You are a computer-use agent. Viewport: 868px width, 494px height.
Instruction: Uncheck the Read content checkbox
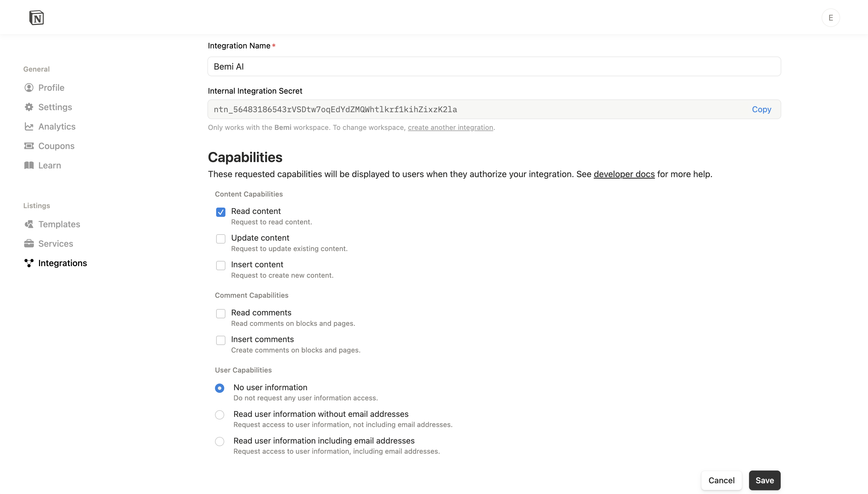[x=221, y=212]
